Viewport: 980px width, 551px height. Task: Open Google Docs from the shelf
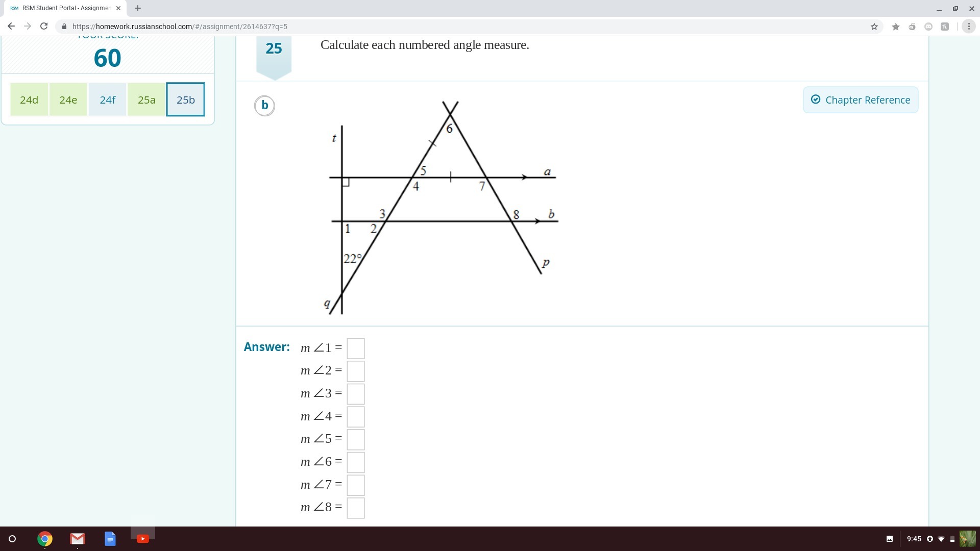(x=110, y=539)
